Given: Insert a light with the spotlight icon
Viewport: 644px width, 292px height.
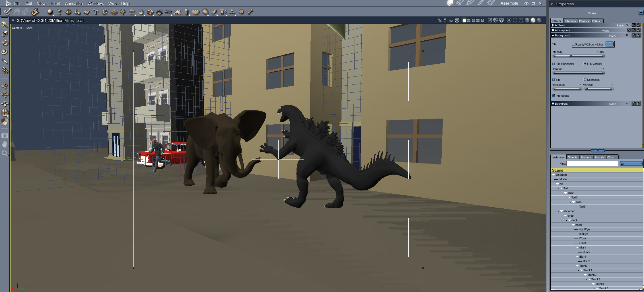Looking at the screenshot, I should (x=214, y=12).
